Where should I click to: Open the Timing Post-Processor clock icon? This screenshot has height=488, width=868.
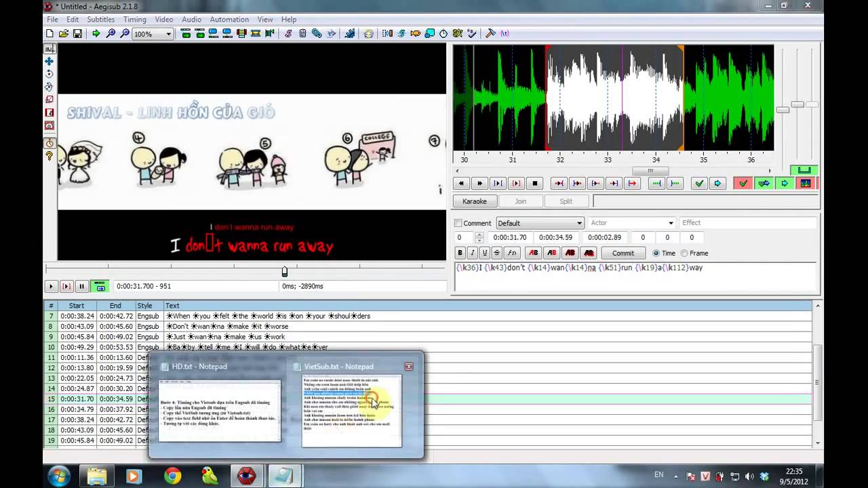pos(443,33)
